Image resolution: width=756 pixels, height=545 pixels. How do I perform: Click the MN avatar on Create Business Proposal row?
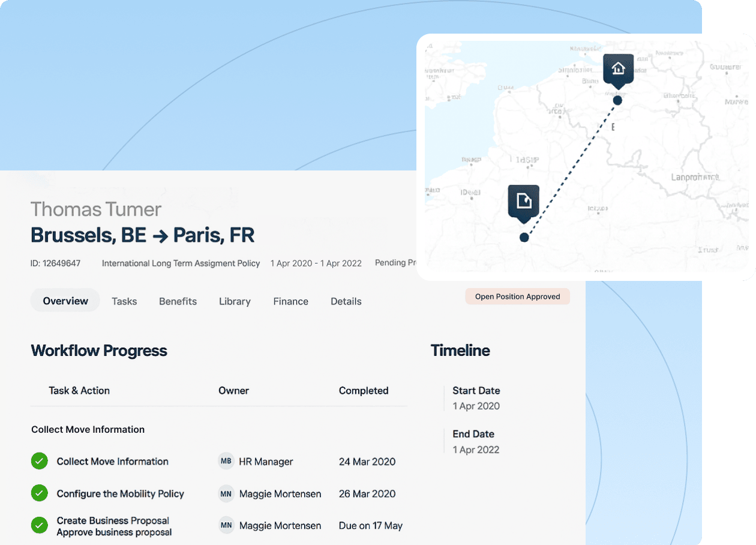click(226, 525)
